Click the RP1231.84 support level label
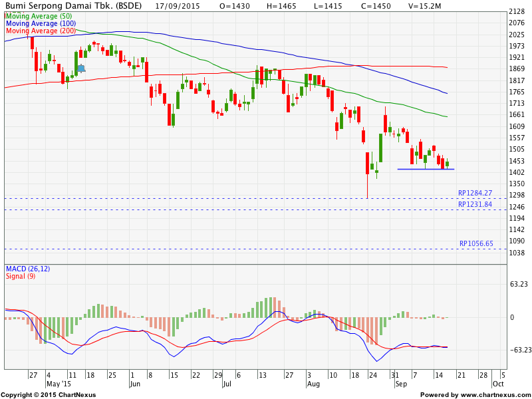 (475, 204)
